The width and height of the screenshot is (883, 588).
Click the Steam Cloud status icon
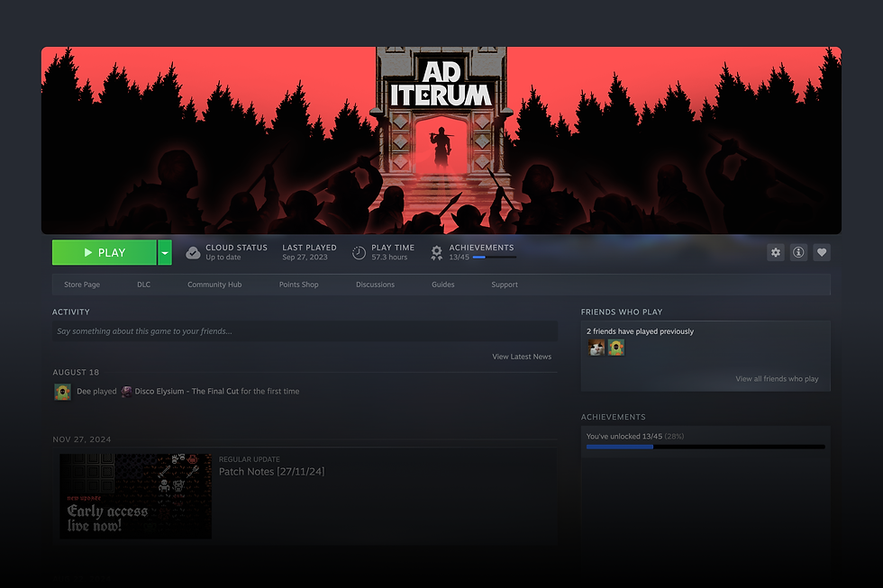[192, 252]
